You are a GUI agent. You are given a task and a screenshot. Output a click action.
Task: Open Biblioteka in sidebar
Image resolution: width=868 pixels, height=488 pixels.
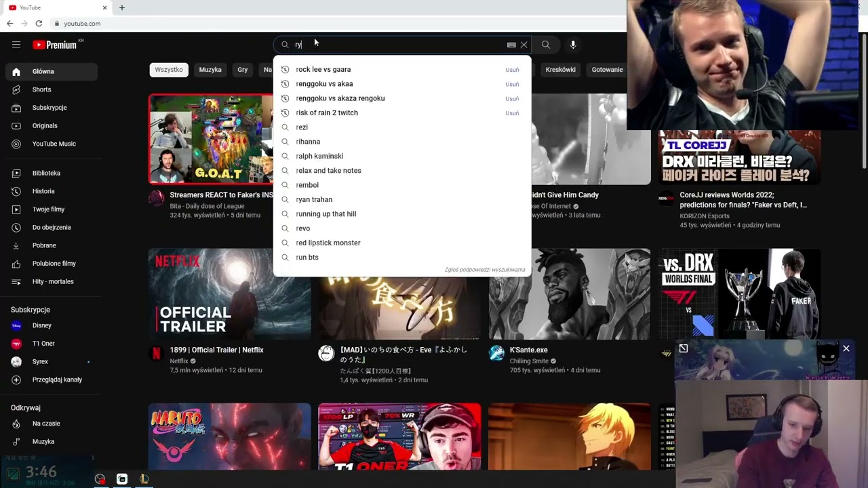[52, 173]
